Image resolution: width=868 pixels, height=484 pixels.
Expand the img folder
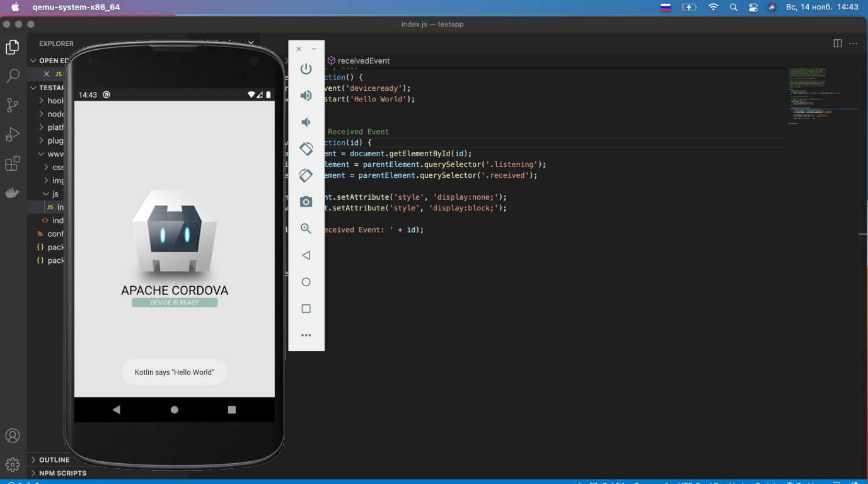[47, 180]
